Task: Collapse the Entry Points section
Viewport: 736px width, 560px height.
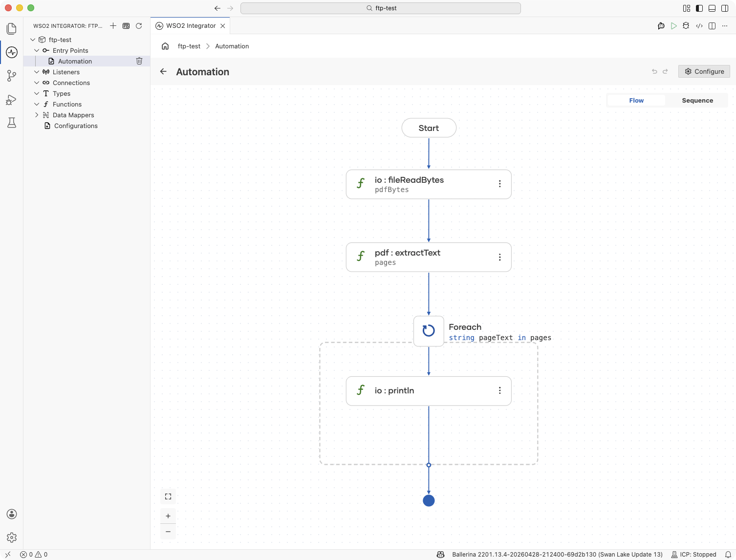Action: [37, 50]
